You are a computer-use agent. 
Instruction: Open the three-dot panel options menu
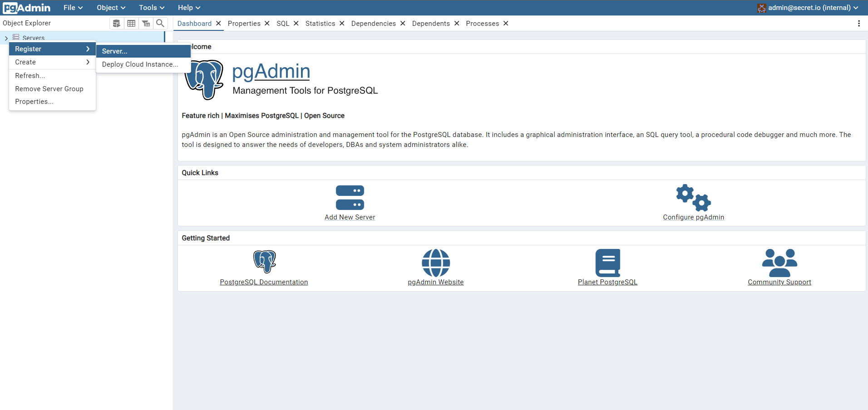(859, 24)
